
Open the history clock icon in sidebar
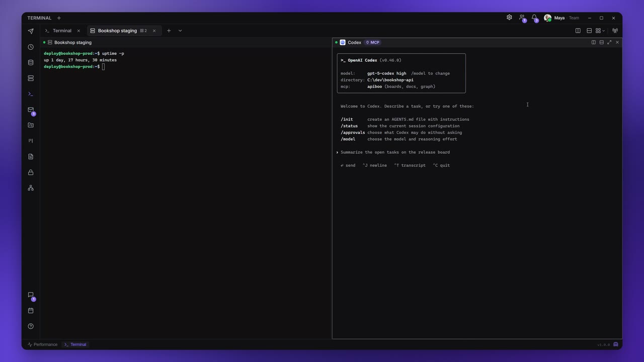click(31, 47)
